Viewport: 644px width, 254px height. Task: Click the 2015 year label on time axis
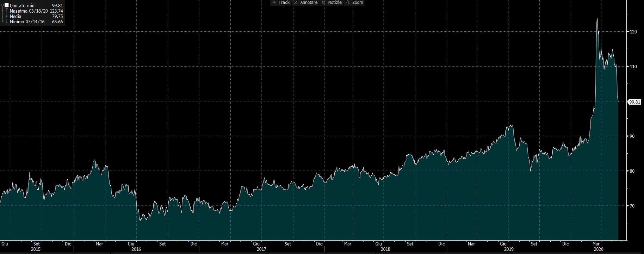click(x=36, y=249)
